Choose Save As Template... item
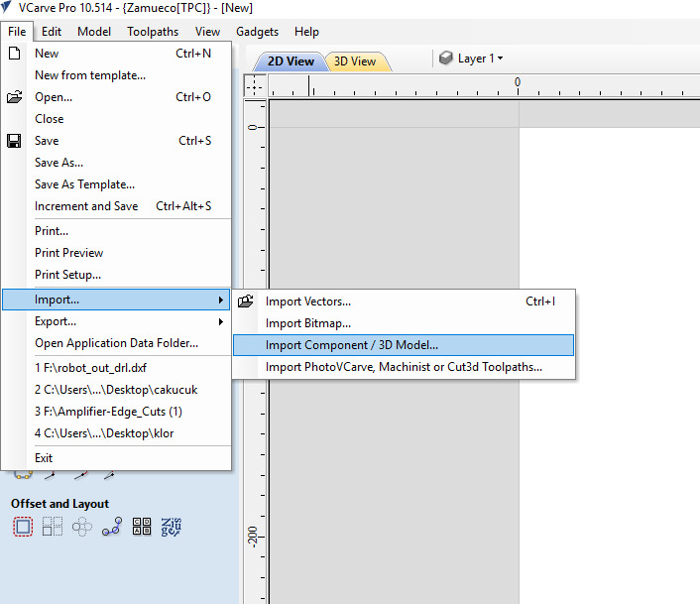This screenshot has width=700, height=604. [116, 184]
